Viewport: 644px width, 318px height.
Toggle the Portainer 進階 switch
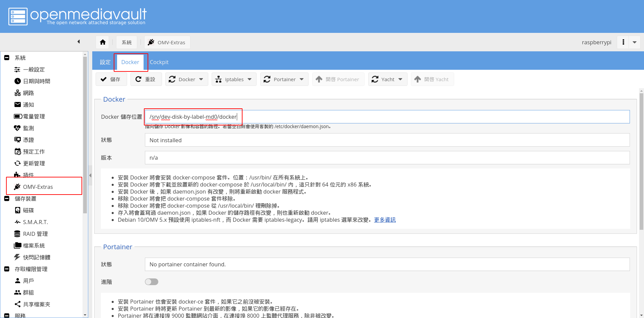152,282
